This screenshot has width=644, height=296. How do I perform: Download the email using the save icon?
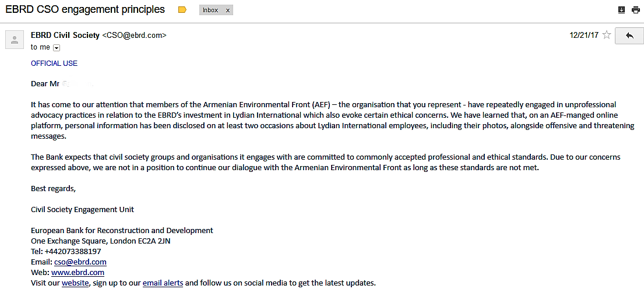621,10
